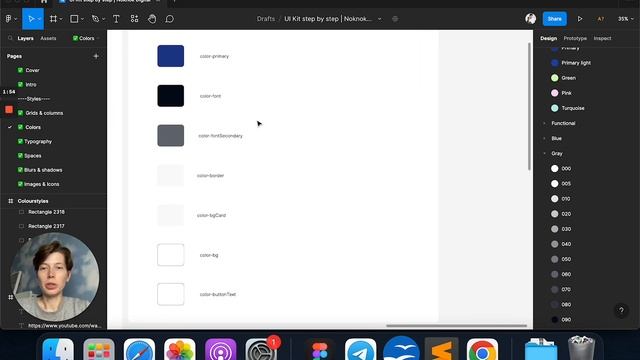The image size is (640, 360).
Task: Open the Colors page selector tab
Action: tap(86, 38)
